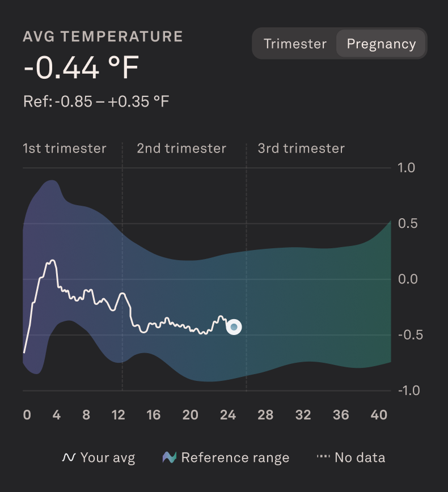Click the No data legend label
The height and width of the screenshot is (492, 448).
click(x=360, y=457)
